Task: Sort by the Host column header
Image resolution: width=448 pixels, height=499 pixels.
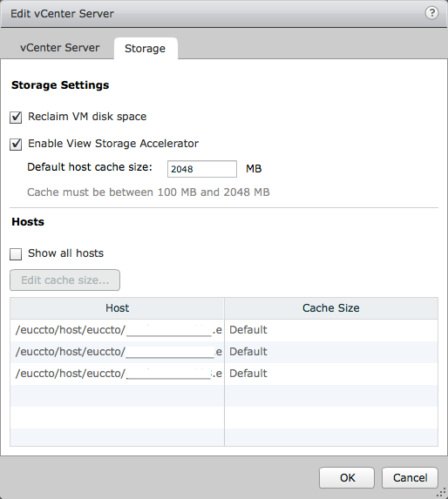Action: 117,308
